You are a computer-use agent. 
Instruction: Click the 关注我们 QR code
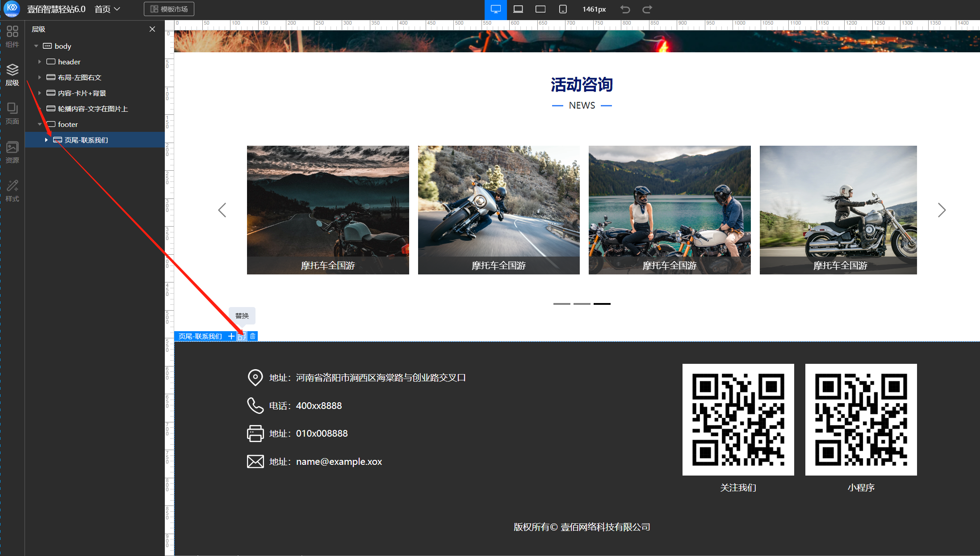pyautogui.click(x=738, y=420)
